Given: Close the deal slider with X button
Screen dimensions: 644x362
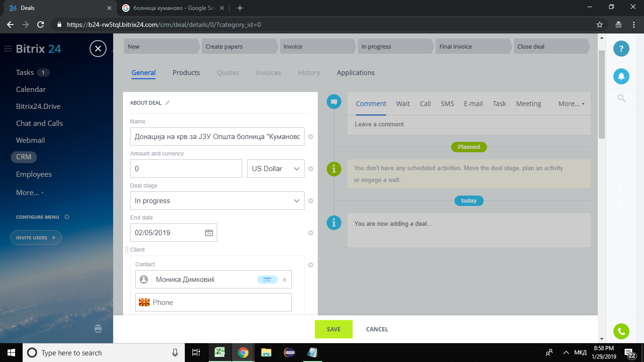Looking at the screenshot, I should coord(98,49).
